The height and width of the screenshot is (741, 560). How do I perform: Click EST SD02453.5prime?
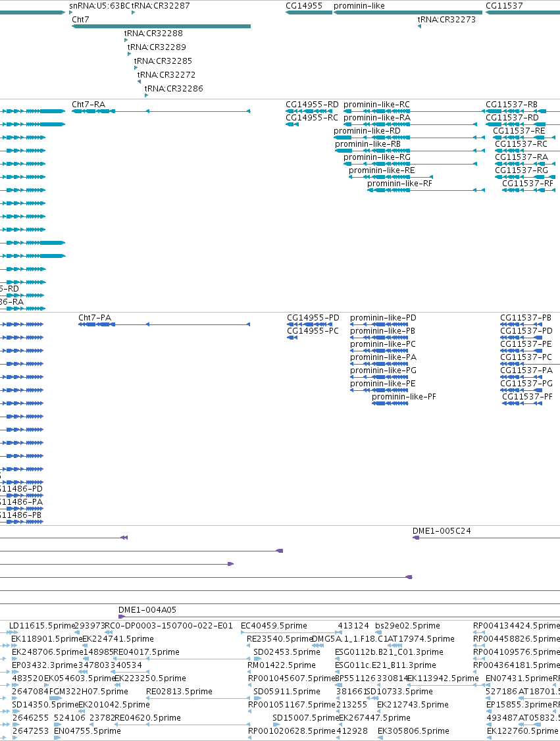click(x=287, y=652)
